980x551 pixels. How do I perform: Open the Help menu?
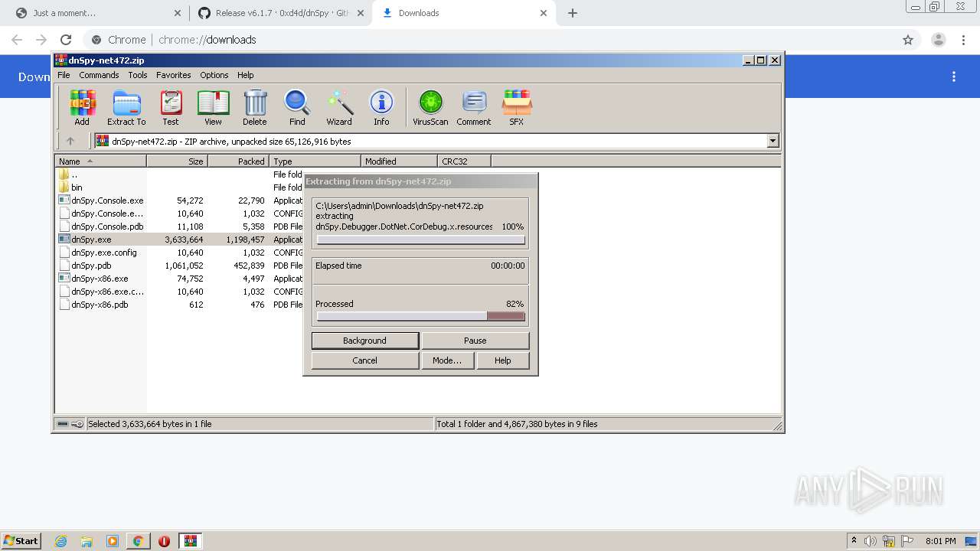point(245,75)
